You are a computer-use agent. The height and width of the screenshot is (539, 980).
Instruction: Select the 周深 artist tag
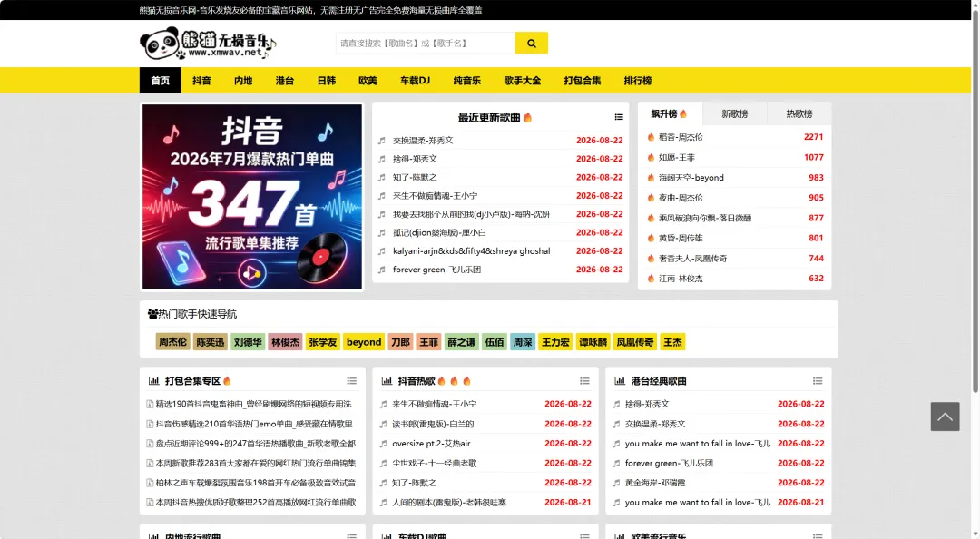tap(523, 342)
